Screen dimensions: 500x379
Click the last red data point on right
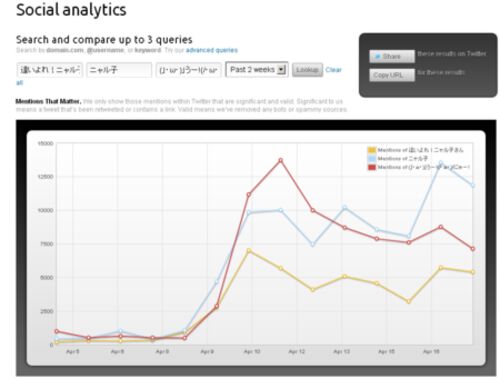click(473, 249)
